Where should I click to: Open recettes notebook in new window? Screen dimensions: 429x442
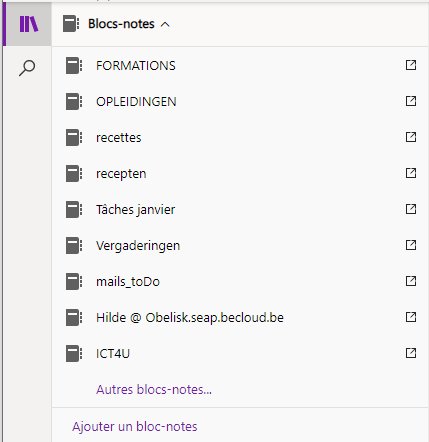[x=411, y=137]
